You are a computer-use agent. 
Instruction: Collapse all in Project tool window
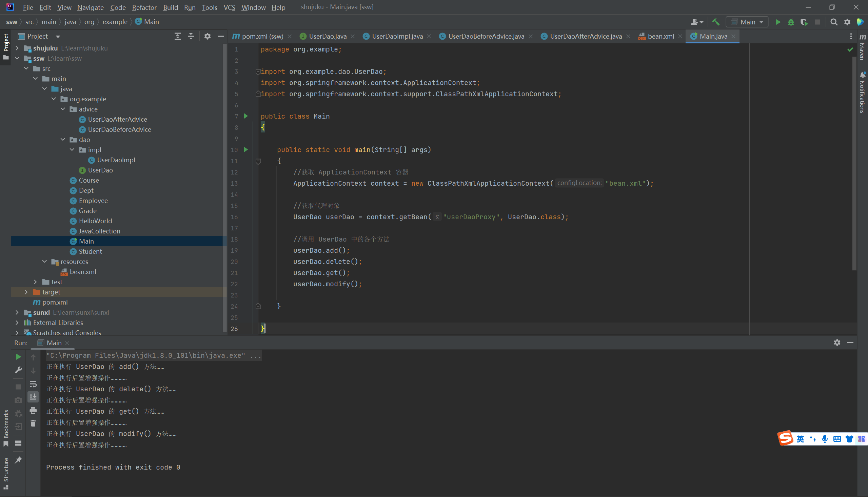pyautogui.click(x=191, y=36)
